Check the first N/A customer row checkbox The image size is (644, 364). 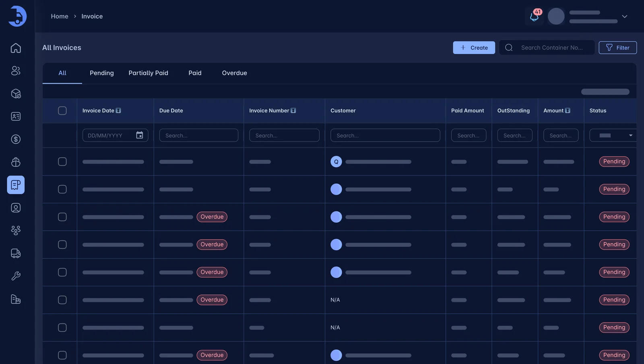62,300
